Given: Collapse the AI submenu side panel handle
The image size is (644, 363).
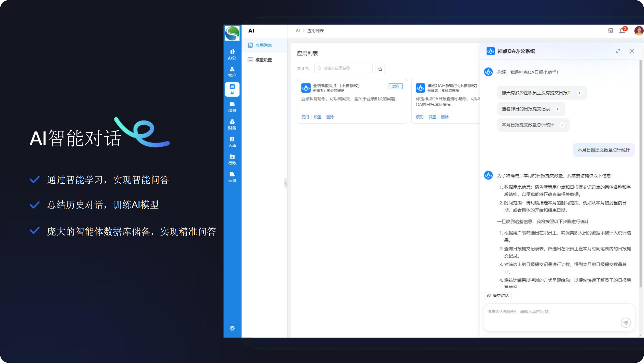Looking at the screenshot, I should [x=286, y=183].
